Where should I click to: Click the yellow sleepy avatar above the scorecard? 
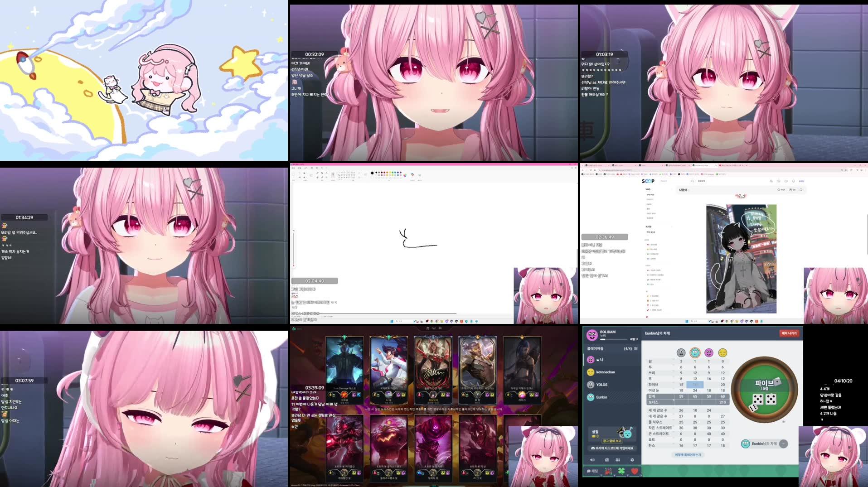723,352
